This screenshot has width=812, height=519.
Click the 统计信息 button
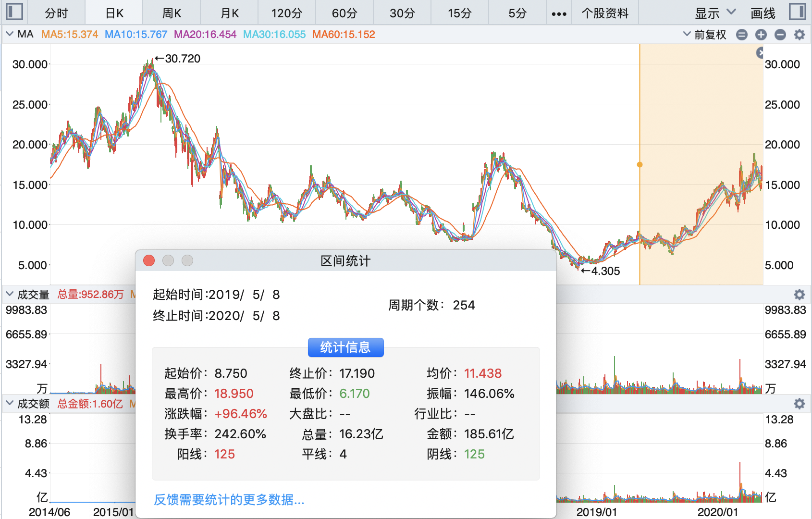[x=345, y=347]
